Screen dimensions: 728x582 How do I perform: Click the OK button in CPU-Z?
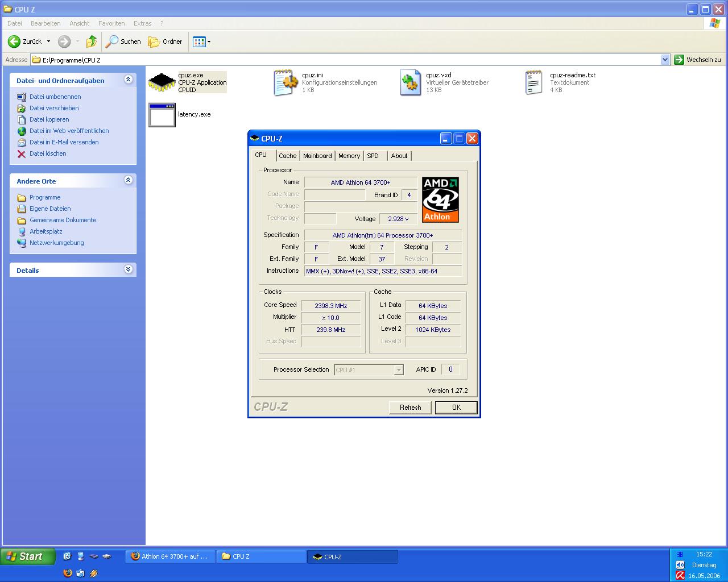[456, 408]
